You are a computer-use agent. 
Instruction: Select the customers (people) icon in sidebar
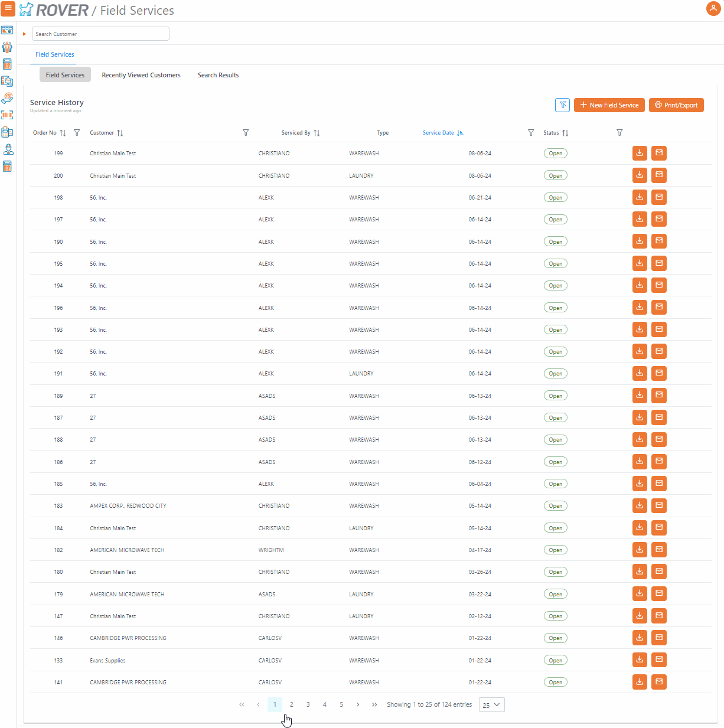tap(7, 47)
